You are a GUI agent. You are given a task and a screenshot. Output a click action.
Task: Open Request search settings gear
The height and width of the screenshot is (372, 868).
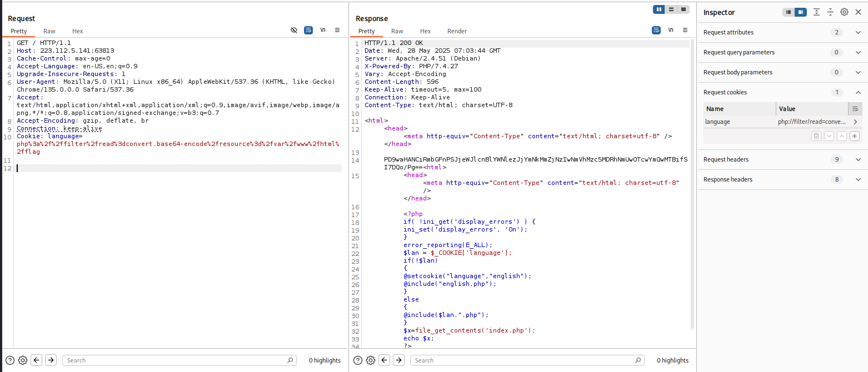pyautogui.click(x=23, y=360)
